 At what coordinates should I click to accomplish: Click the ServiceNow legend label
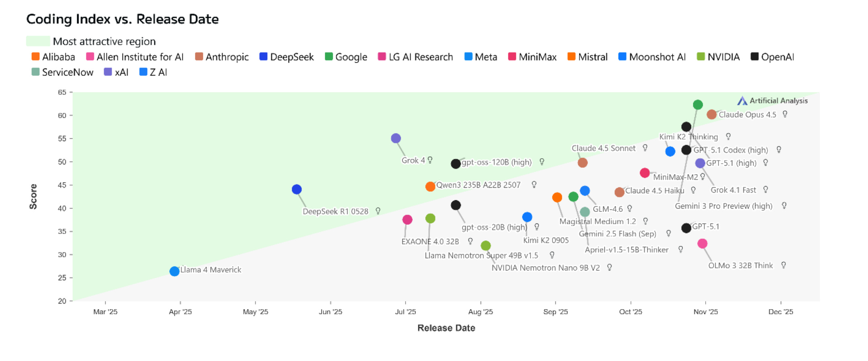point(68,72)
